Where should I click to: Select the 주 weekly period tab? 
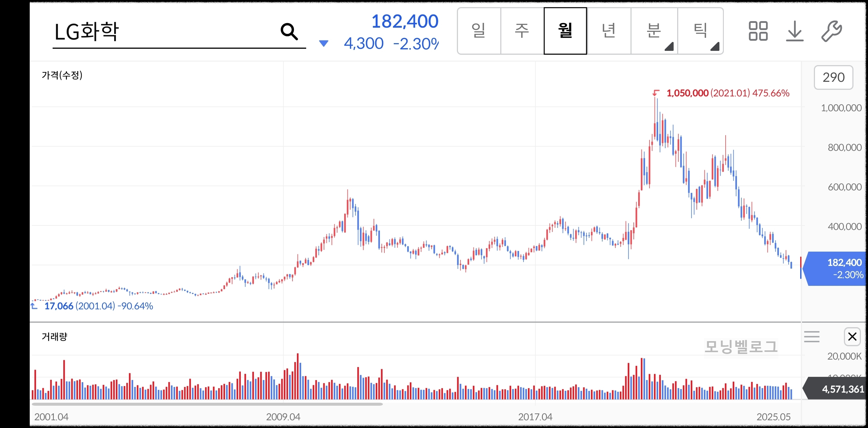click(x=522, y=31)
